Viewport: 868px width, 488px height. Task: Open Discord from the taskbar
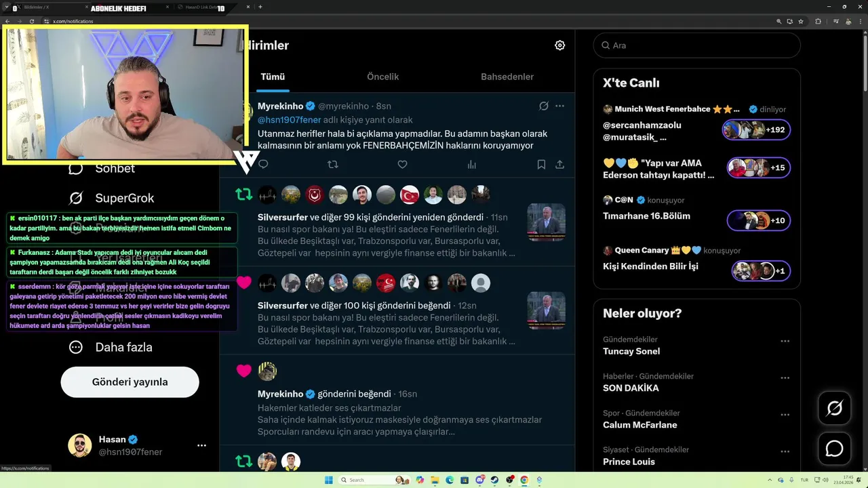coord(480,480)
